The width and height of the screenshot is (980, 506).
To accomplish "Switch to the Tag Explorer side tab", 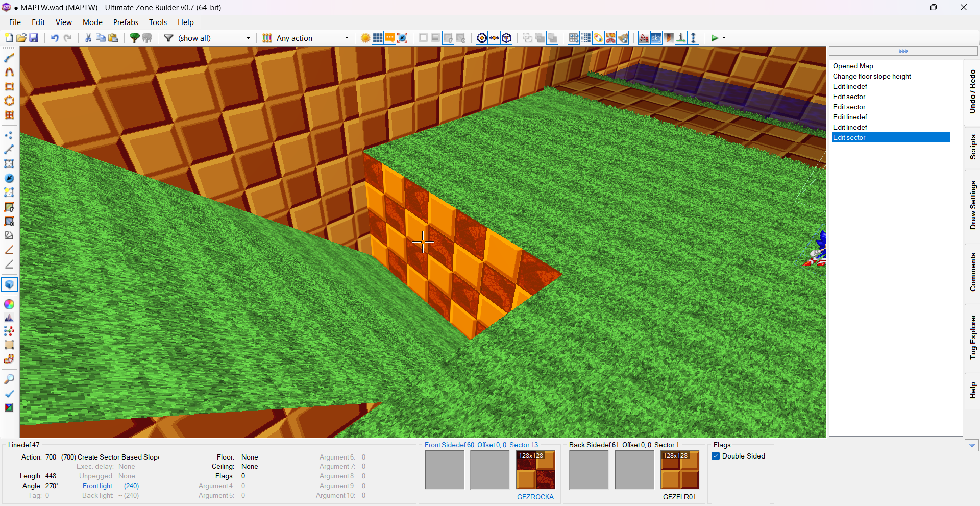I will tap(972, 338).
